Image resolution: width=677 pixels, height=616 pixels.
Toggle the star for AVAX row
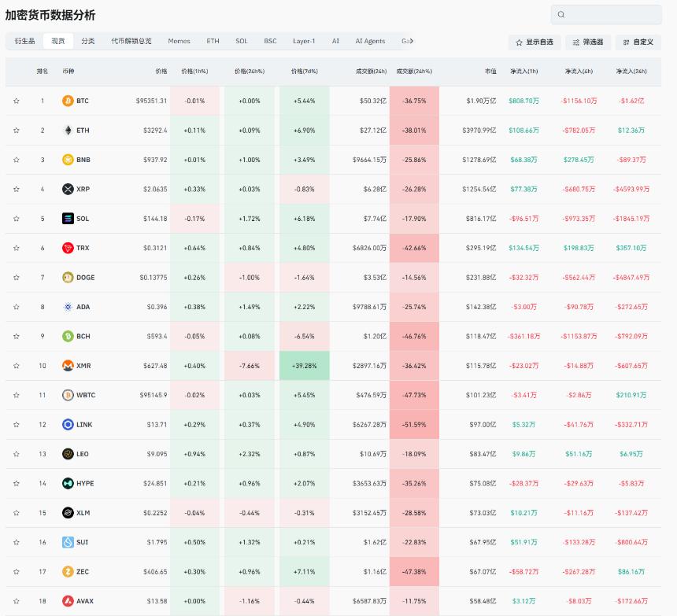17,601
